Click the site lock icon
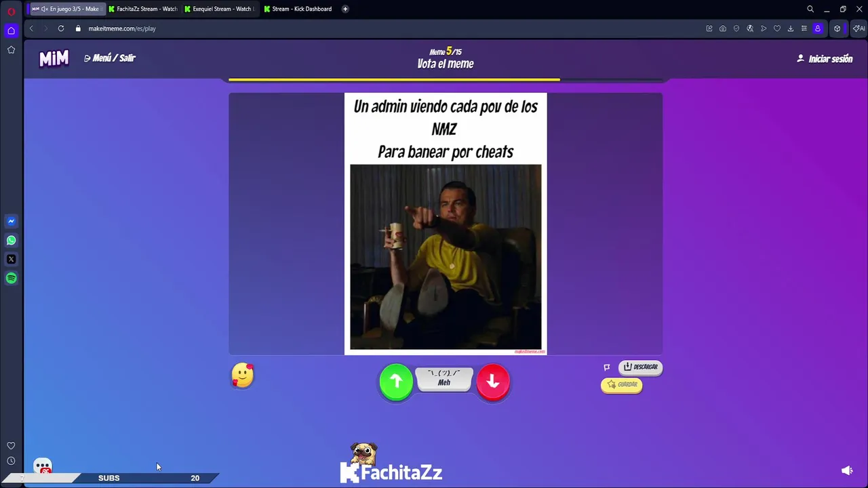The height and width of the screenshot is (488, 868). [78, 28]
